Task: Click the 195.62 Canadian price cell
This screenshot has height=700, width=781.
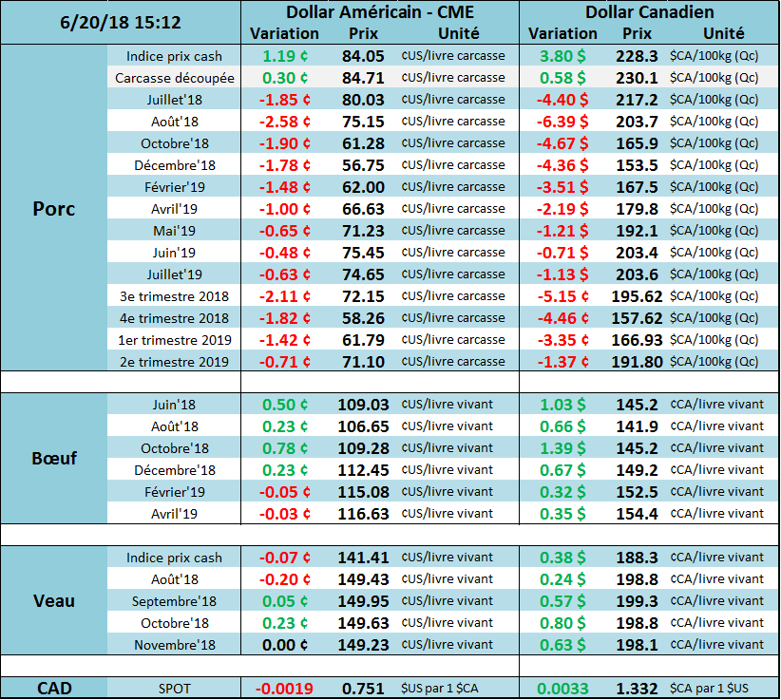Action: point(636,296)
